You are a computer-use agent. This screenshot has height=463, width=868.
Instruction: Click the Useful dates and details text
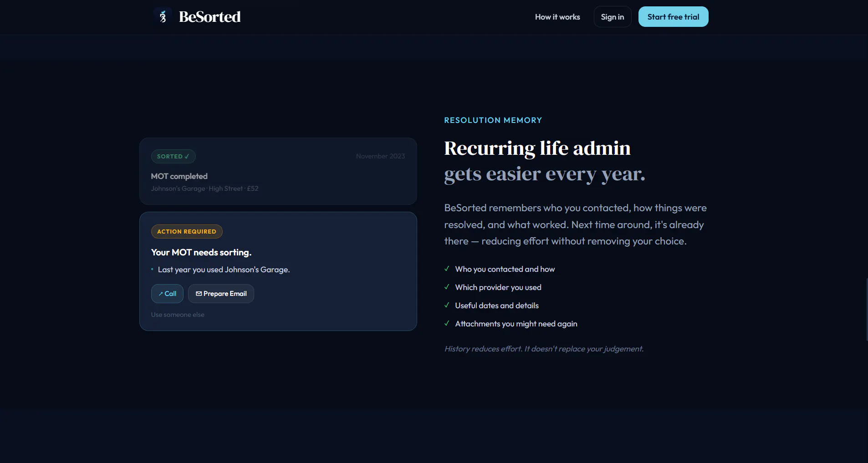click(497, 305)
